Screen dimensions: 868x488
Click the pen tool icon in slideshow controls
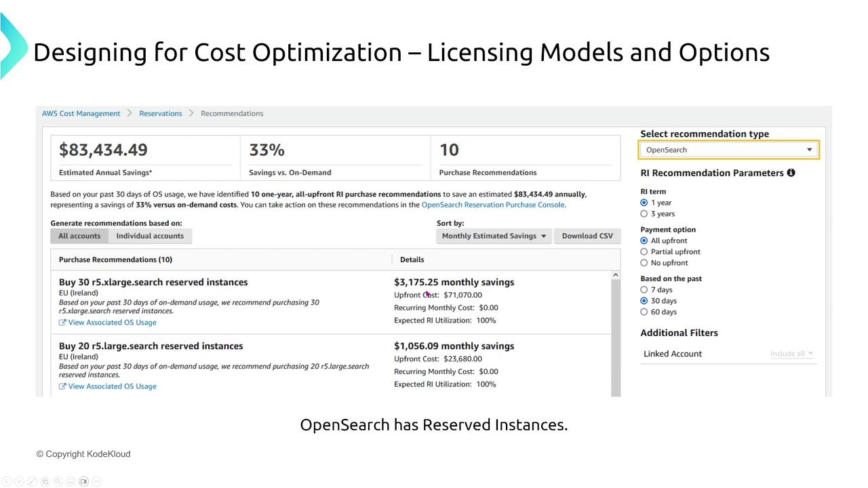(32, 481)
